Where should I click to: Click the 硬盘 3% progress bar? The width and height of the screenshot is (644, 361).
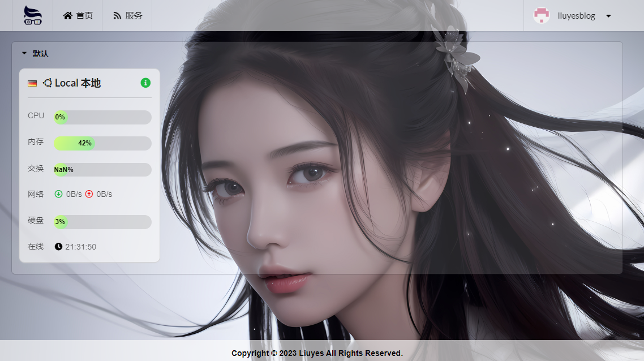tap(102, 222)
